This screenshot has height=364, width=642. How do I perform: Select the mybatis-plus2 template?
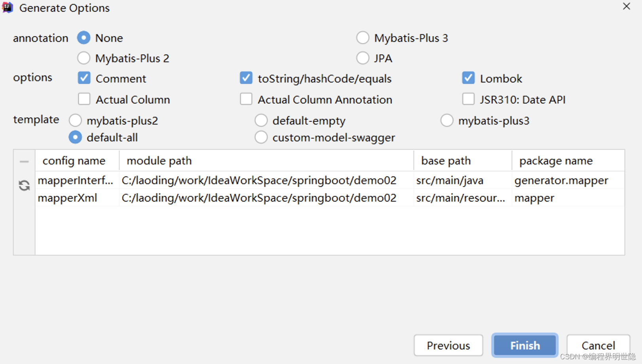click(75, 120)
